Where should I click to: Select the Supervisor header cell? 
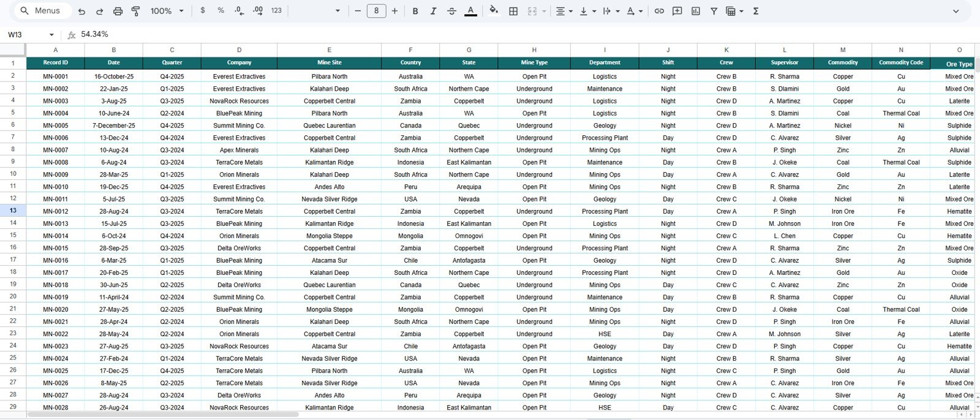point(785,62)
